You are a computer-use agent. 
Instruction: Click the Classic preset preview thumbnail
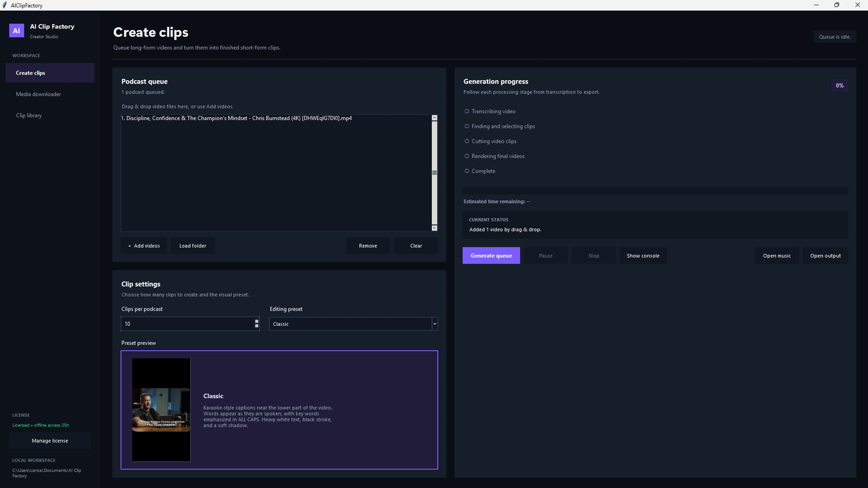[x=161, y=410]
